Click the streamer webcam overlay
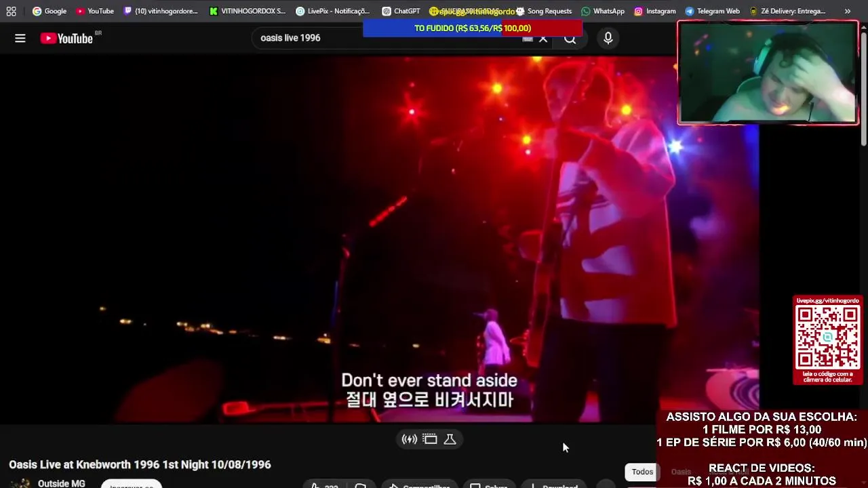 point(768,73)
